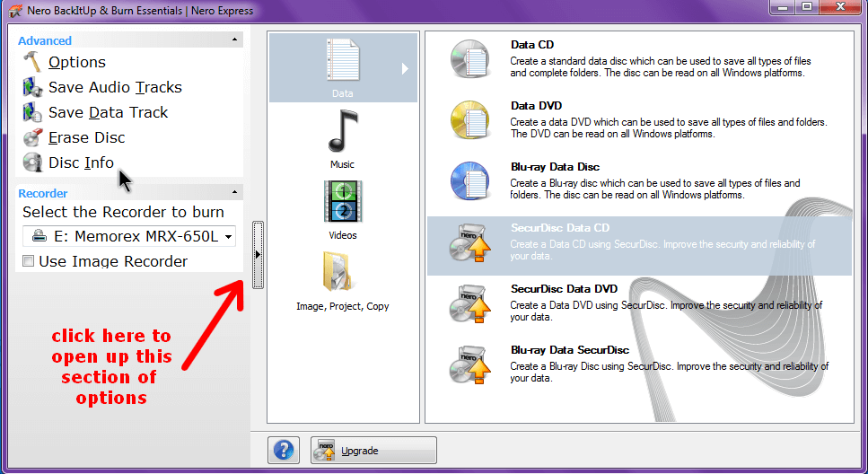868x474 pixels.
Task: Open the recorder drive dropdown E: Memorex
Action: (129, 236)
